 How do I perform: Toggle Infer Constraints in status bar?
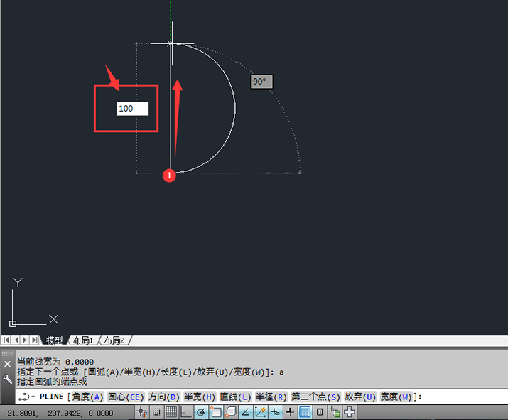point(142,412)
